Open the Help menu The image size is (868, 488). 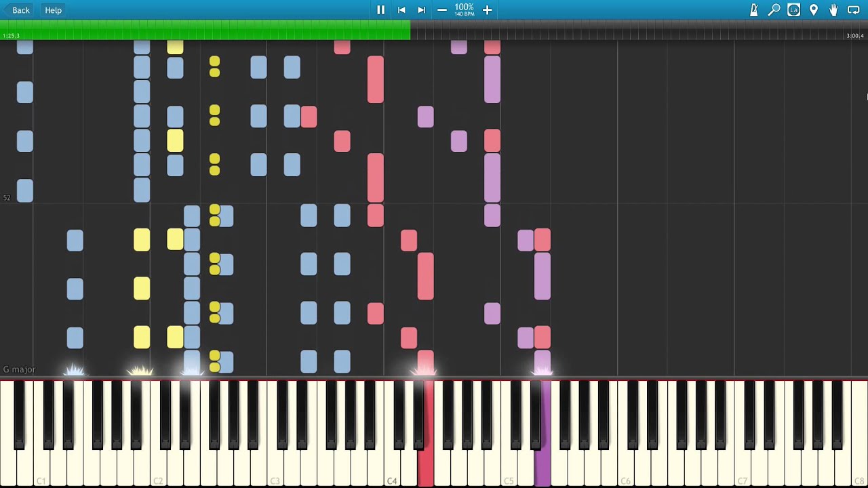click(x=53, y=10)
